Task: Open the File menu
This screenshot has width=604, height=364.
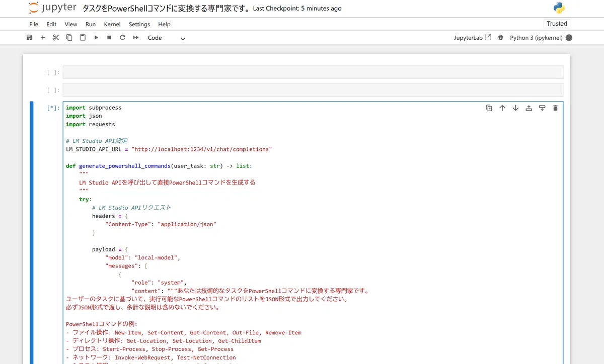Action: pos(34,24)
